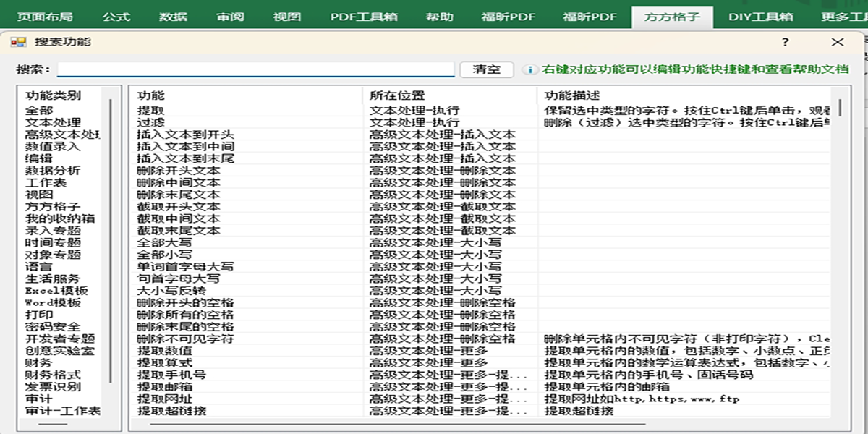Select the 提取手机号 function row
This screenshot has width=868, height=434.
[171, 375]
